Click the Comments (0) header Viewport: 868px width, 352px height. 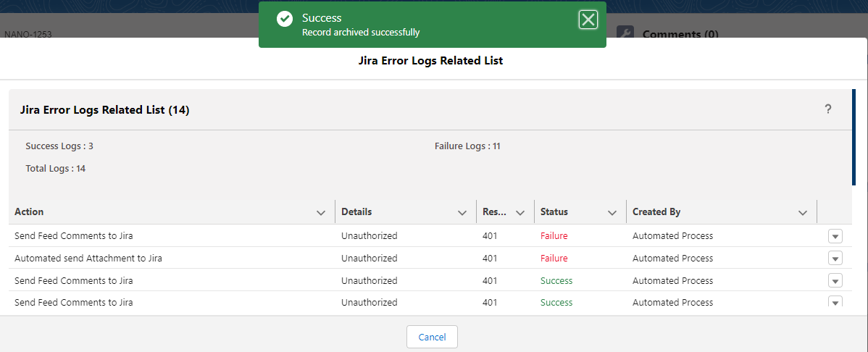pyautogui.click(x=680, y=34)
